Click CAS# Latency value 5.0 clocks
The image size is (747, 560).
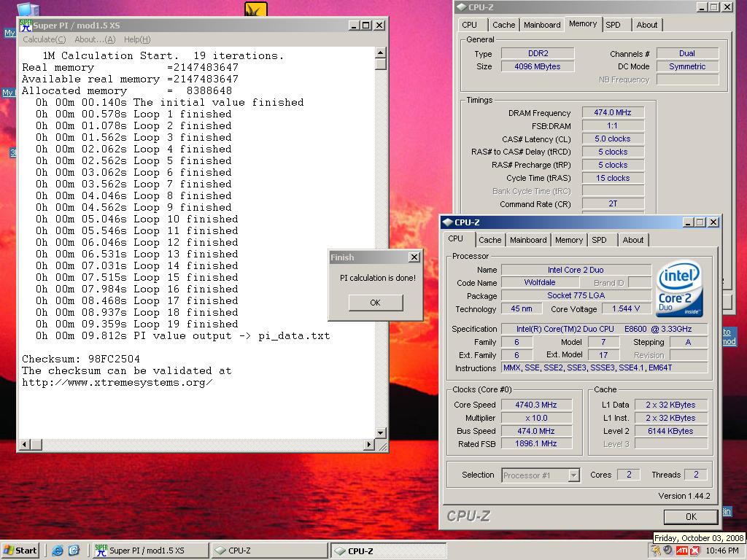pos(613,139)
